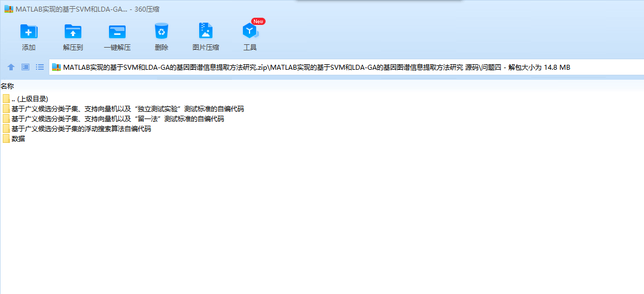Open the 图片压缩 image compression tool
The image size is (644, 294).
(x=206, y=31)
